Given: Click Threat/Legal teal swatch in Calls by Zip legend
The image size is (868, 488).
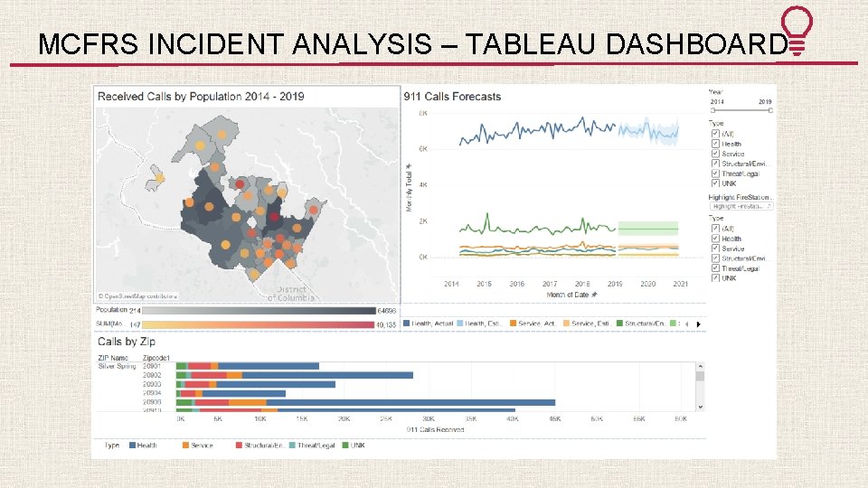Looking at the screenshot, I should (292, 446).
